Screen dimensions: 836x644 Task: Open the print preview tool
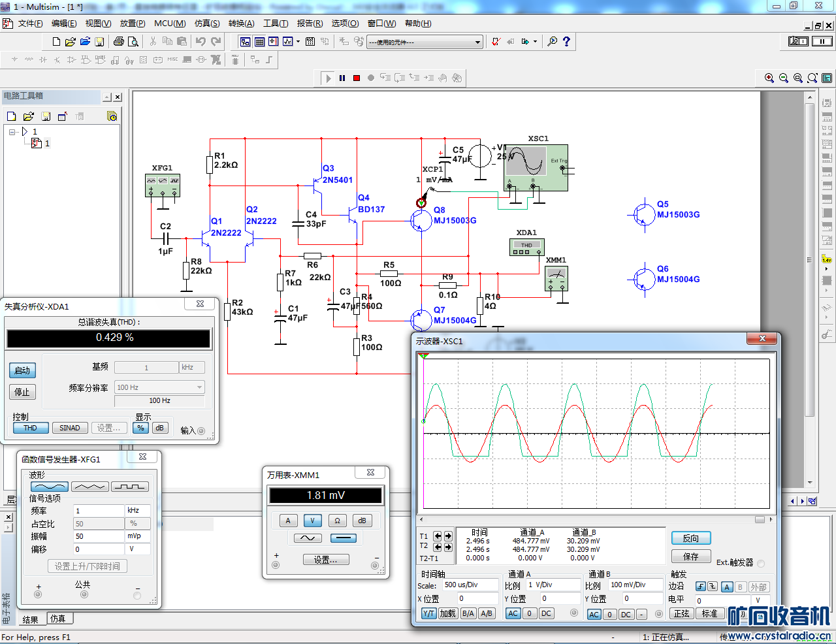coord(133,41)
